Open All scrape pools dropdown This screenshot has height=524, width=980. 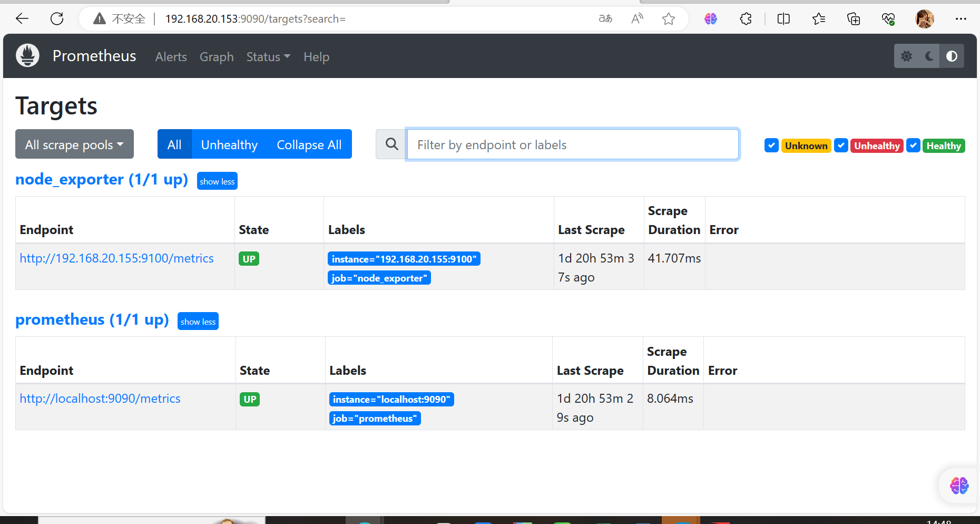coord(74,144)
